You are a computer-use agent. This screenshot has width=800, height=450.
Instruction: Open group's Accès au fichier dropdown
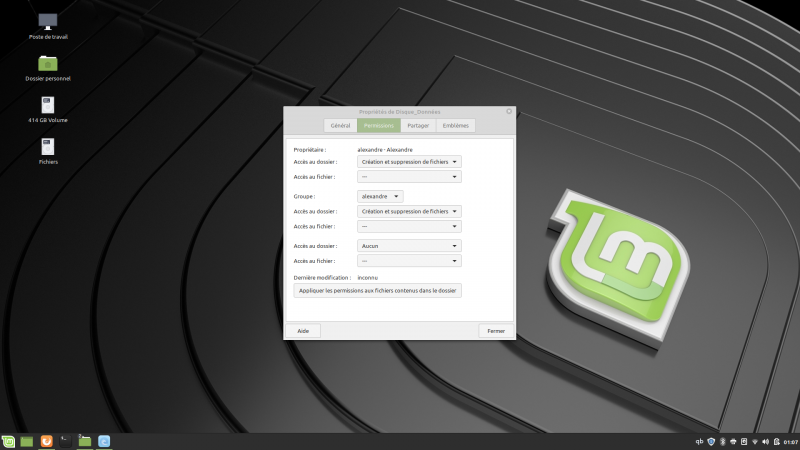[409, 227]
